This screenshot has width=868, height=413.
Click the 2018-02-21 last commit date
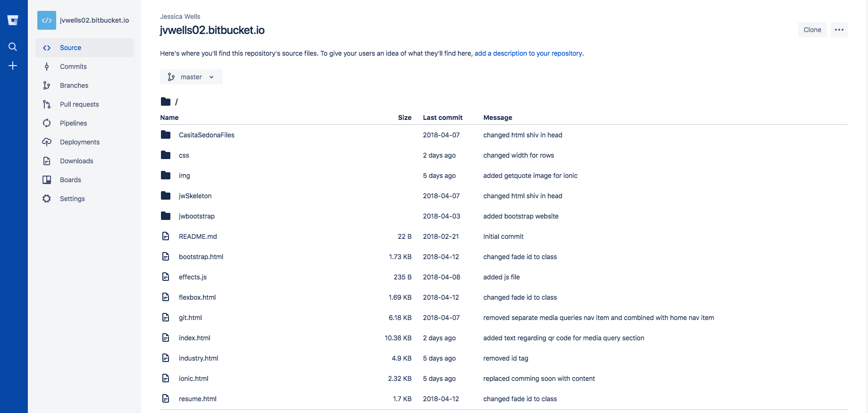point(441,236)
